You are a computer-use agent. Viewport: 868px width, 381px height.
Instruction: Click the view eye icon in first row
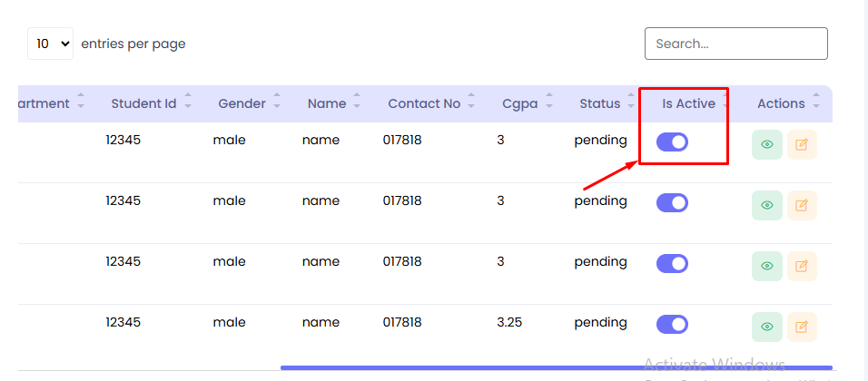767,144
